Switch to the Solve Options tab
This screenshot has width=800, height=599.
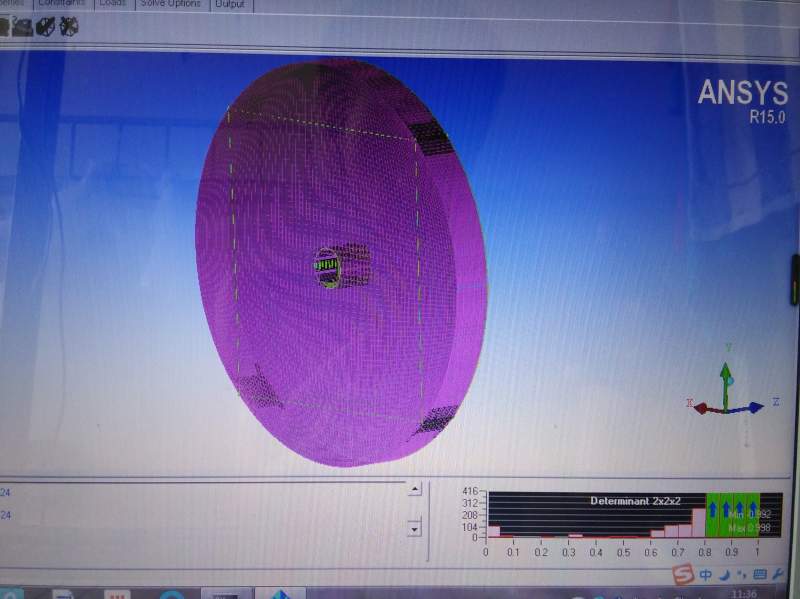point(171,4)
